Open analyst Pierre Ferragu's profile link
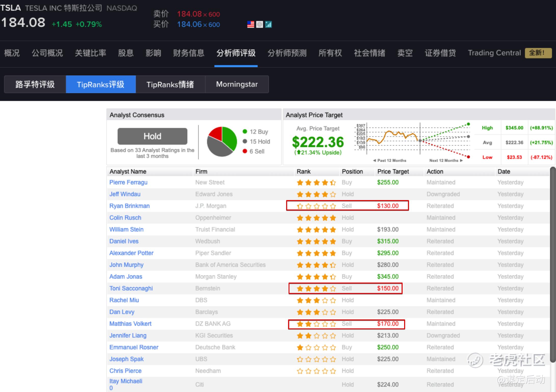556x392 pixels. 128,182
